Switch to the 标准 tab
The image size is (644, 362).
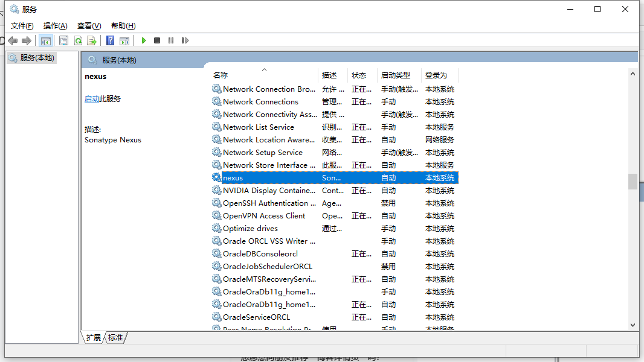(115, 337)
